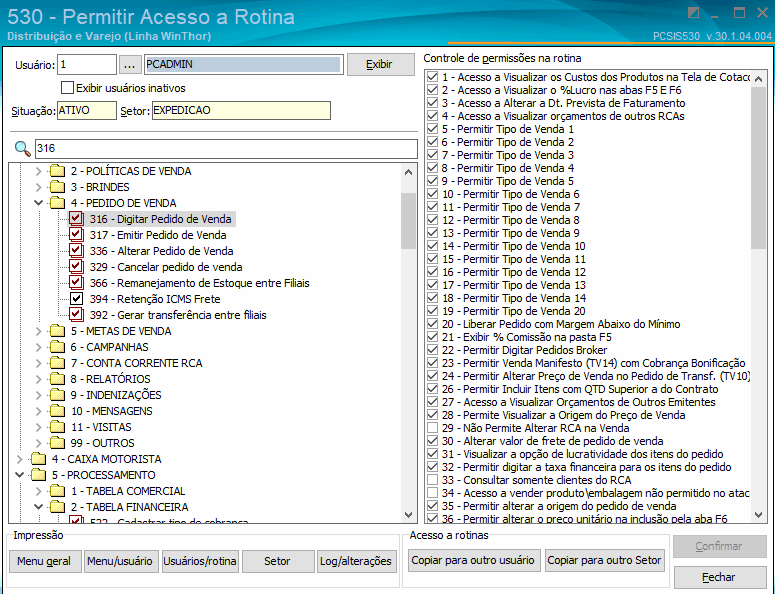Click the Menu/usuário print button
The height and width of the screenshot is (594, 775).
click(121, 561)
